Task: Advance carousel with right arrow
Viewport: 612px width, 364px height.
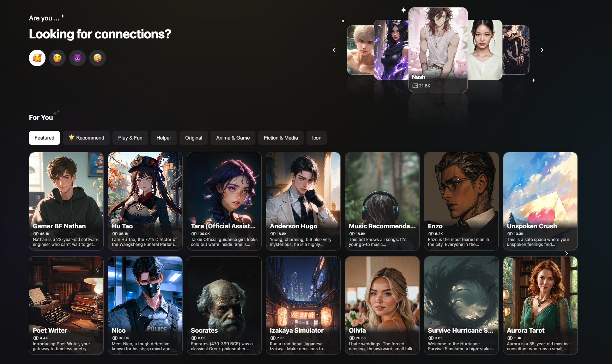Action: click(542, 50)
